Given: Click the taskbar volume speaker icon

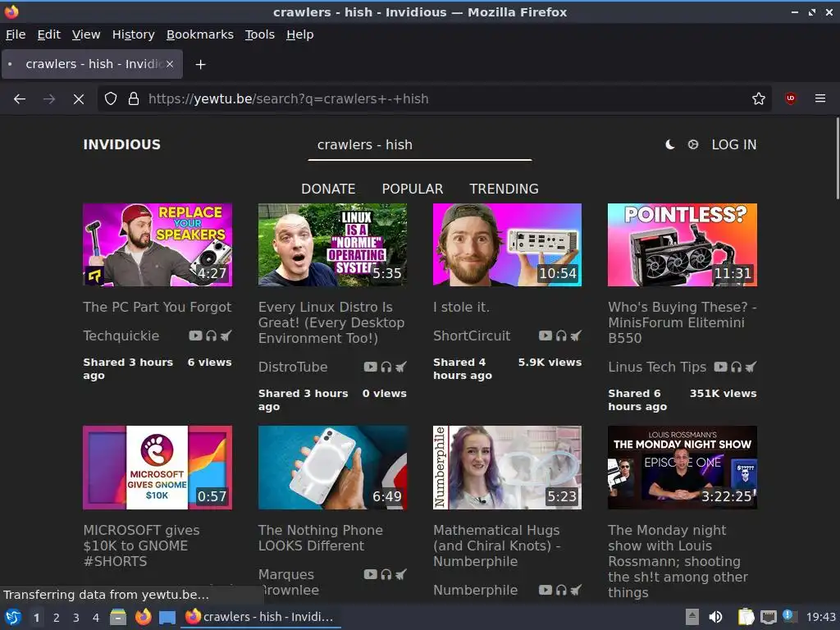Looking at the screenshot, I should click(x=715, y=617).
